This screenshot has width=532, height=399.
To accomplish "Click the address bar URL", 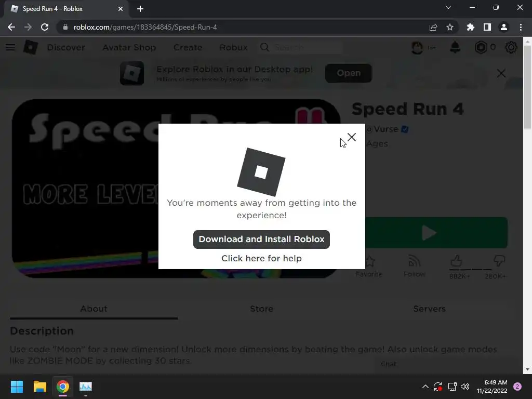I will pos(145,27).
